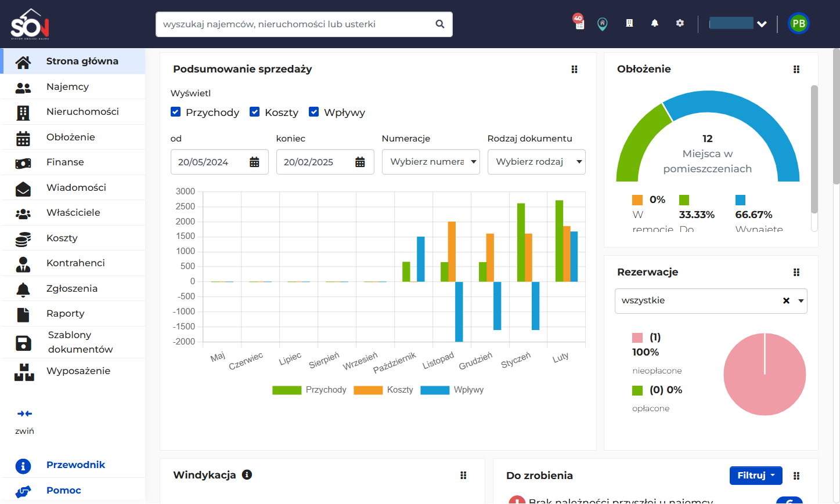Click the bell notifications icon in header
This screenshot has height=504, width=840.
[655, 23]
